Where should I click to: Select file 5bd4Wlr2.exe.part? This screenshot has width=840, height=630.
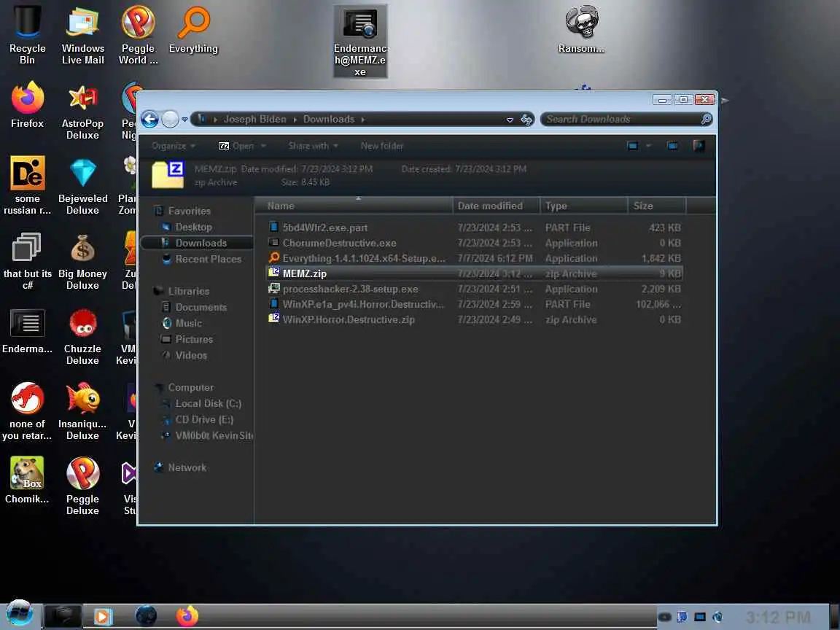point(475,227)
